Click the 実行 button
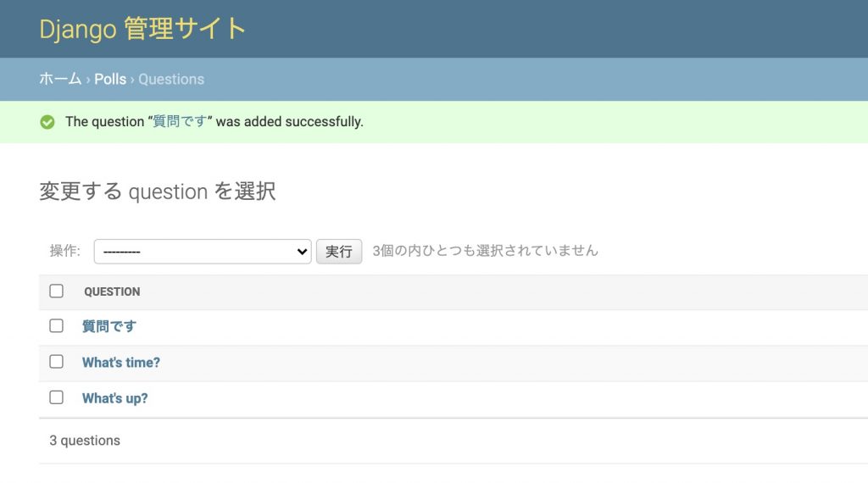Screen dimensions: 868x483 point(339,251)
